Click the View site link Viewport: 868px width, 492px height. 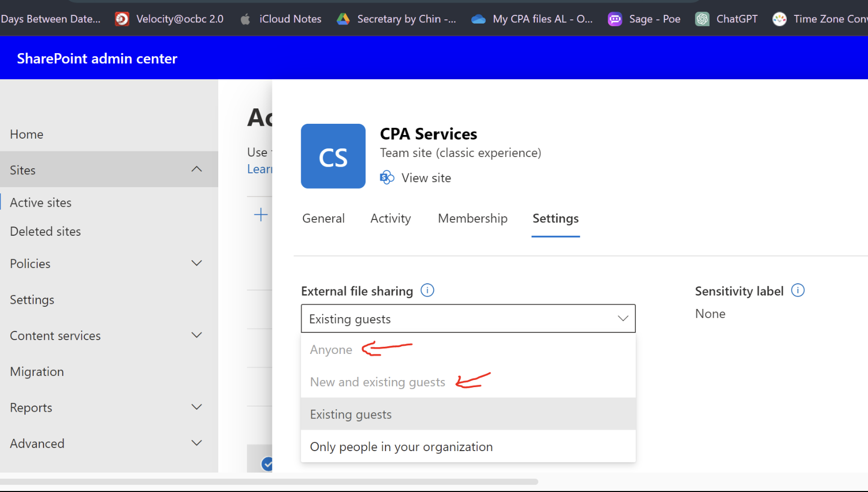click(426, 177)
